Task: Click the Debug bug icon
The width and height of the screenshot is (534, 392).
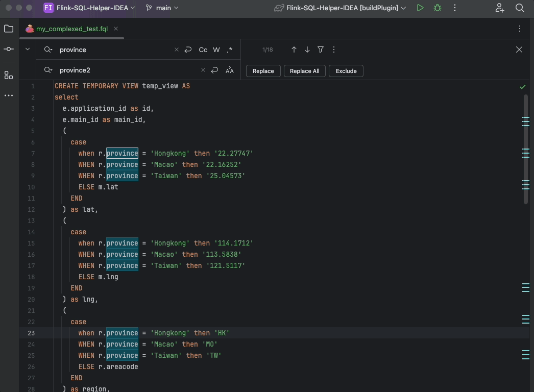Action: coord(437,8)
